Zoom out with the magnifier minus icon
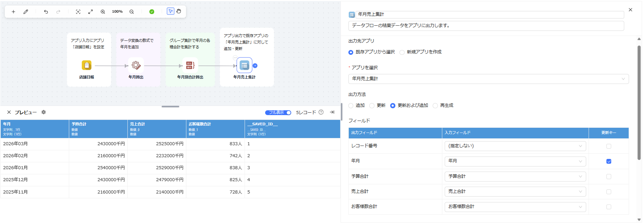The height and width of the screenshot is (224, 644). coord(132,12)
